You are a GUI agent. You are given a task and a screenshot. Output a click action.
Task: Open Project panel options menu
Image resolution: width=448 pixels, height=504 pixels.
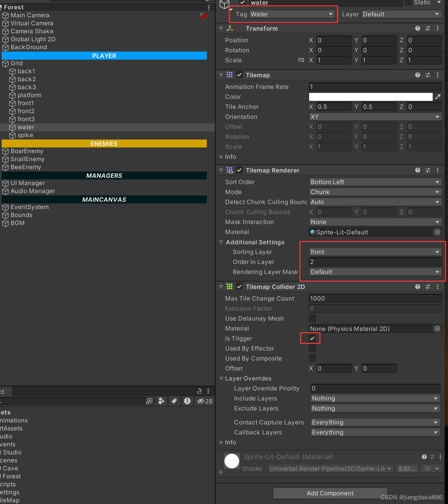[208, 391]
